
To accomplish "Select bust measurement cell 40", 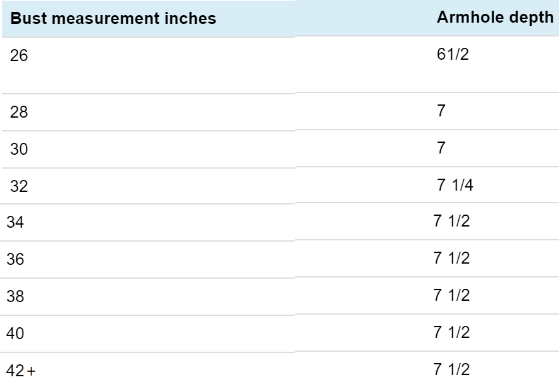I will (x=14, y=333).
